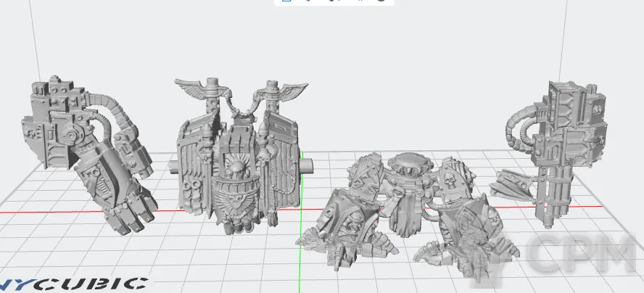Click the leftmost blue icon in top toolbar
The width and height of the screenshot is (644, 293).
coord(286,1)
